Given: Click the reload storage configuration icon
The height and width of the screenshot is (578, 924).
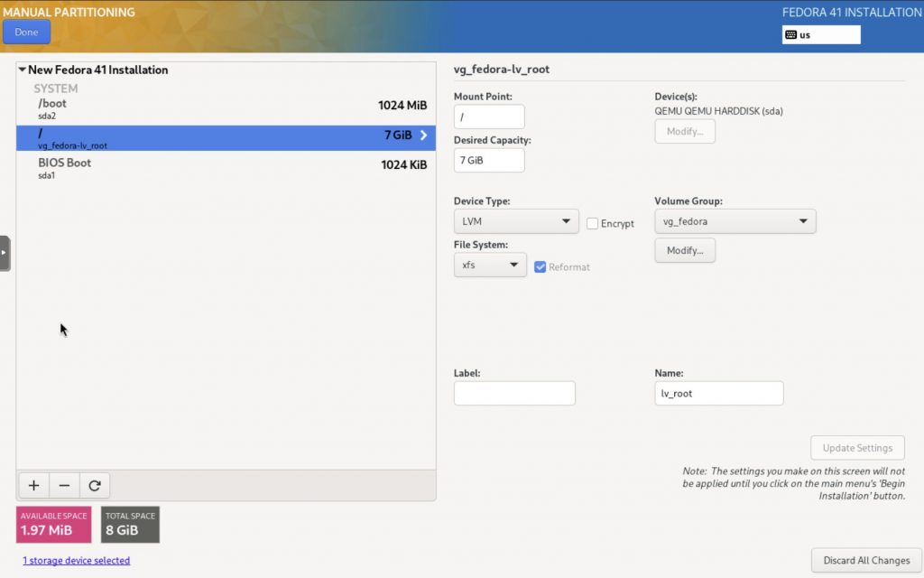Looking at the screenshot, I should click(95, 486).
